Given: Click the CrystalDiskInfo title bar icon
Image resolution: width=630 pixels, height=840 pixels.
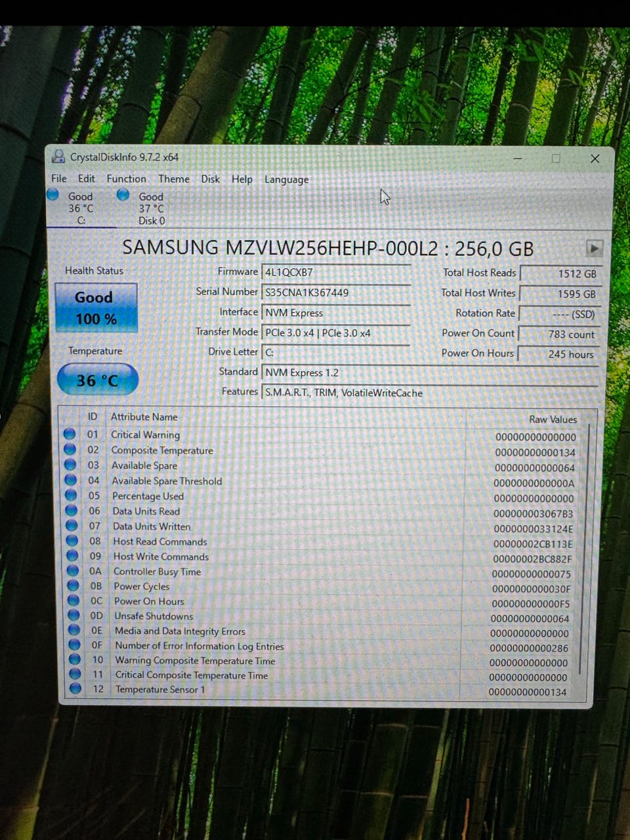Looking at the screenshot, I should tap(59, 156).
